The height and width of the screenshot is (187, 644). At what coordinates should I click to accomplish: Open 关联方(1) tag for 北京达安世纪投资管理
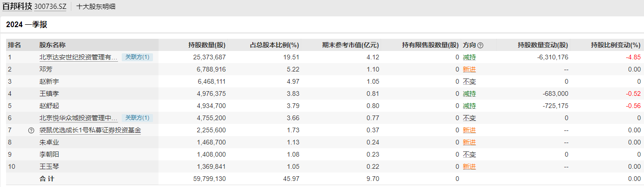pos(138,57)
